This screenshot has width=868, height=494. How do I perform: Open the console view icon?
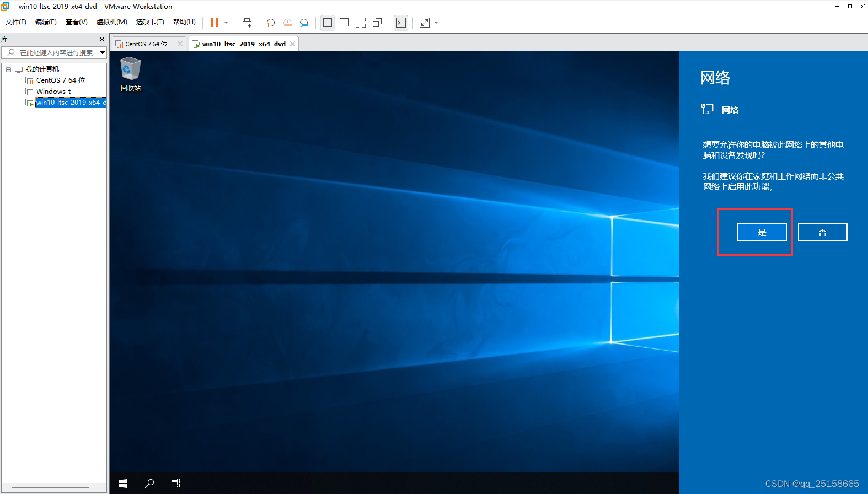[x=401, y=23]
